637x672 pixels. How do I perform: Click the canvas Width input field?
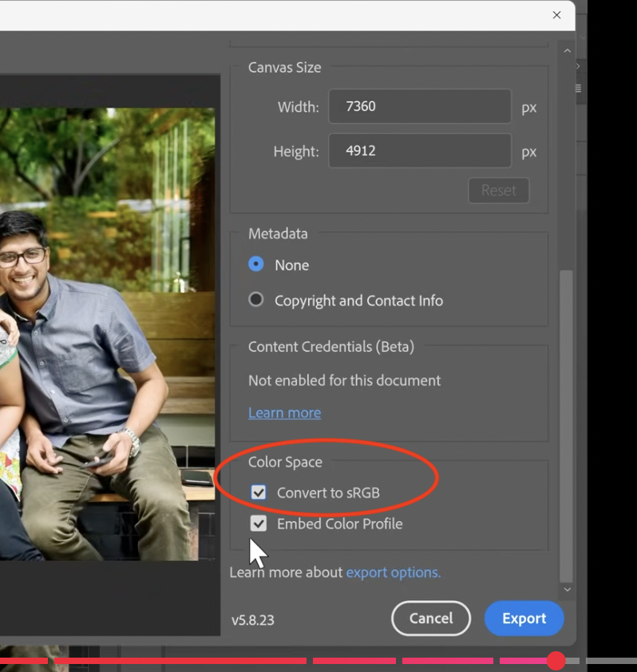point(419,106)
